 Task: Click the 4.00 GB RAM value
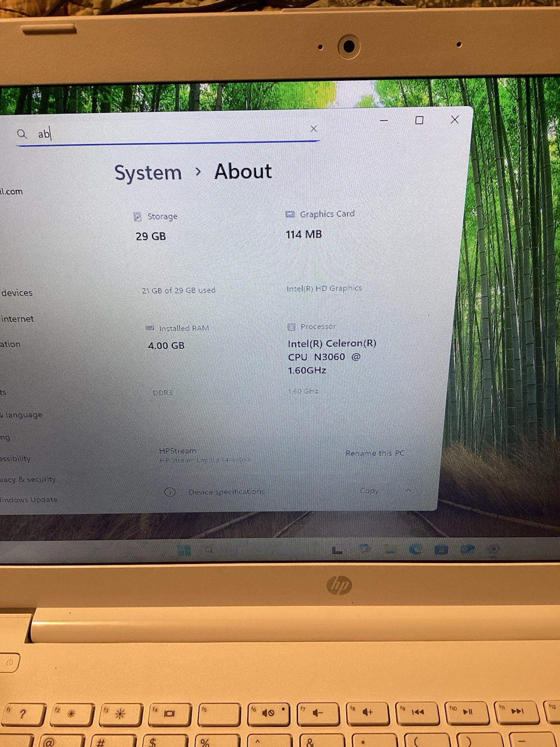[166, 345]
